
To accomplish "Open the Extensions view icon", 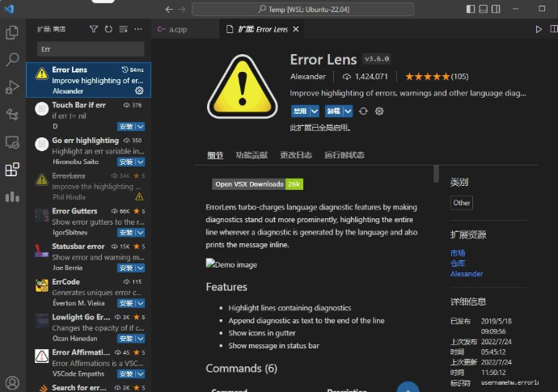I will click(x=12, y=169).
